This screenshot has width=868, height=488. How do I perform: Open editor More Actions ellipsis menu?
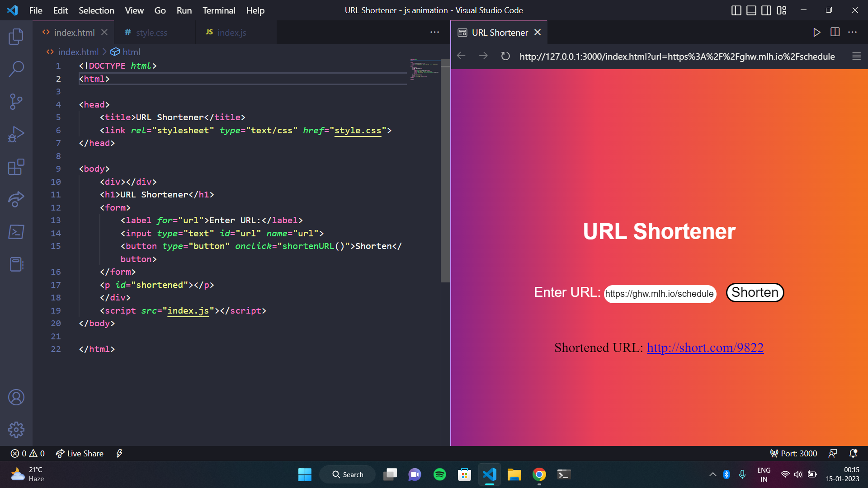pos(434,32)
